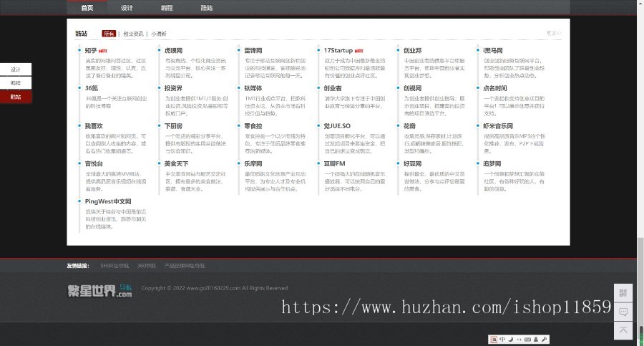The image size is (644, 346).
Task: Open the 豆瓣FM site link
Action: (x=334, y=164)
